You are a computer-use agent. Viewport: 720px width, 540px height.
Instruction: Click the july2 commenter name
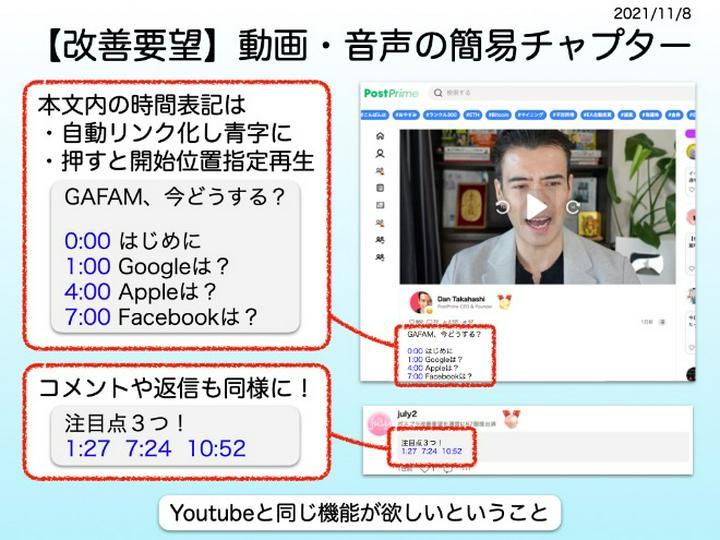407,414
